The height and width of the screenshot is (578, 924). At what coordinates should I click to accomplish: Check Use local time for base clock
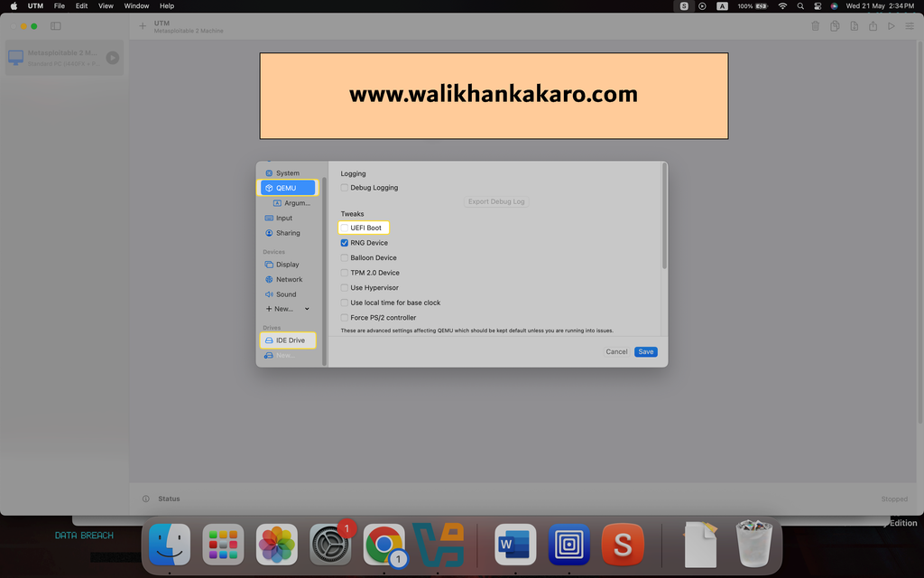click(x=344, y=303)
